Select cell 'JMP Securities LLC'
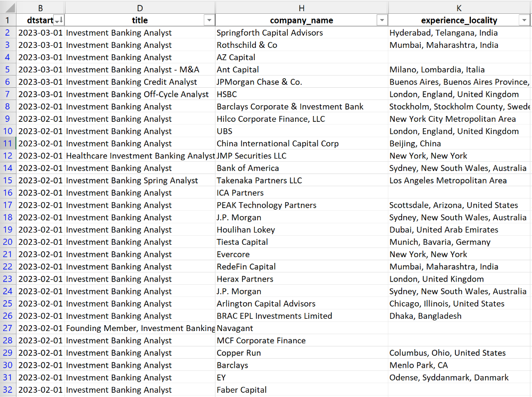This screenshot has height=397, width=532. pyautogui.click(x=301, y=156)
